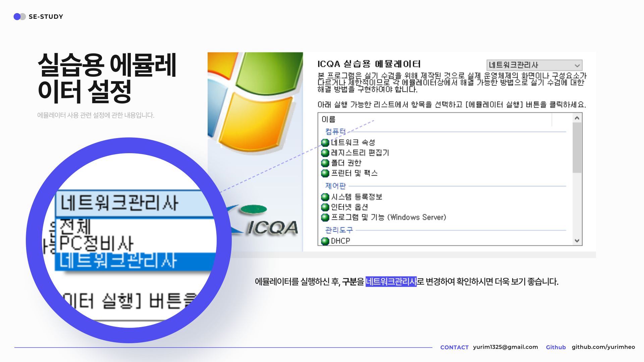Click green icon beside 프린터 및 팩스
Image resolution: width=644 pixels, height=362 pixels.
coord(325,173)
